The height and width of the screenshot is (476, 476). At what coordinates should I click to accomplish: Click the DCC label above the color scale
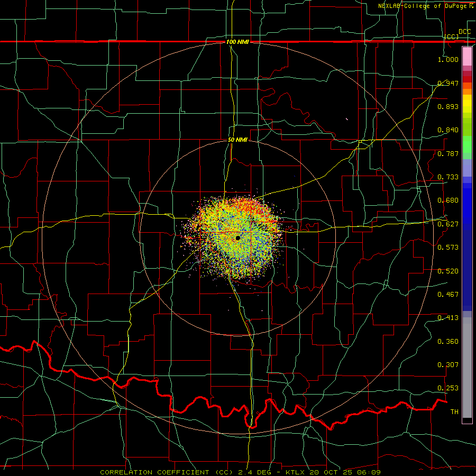[464, 32]
